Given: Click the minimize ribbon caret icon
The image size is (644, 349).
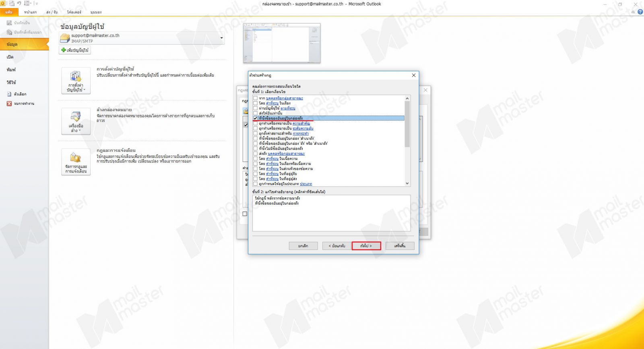Looking at the screenshot, I should point(633,12).
